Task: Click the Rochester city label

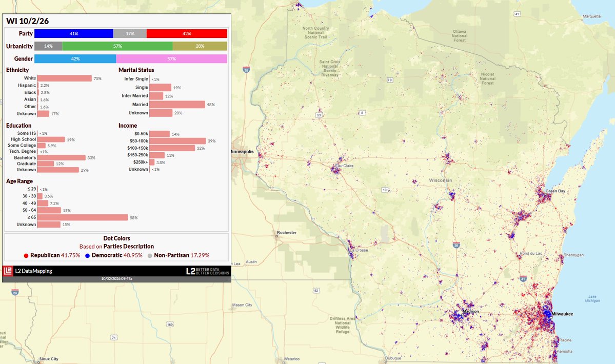Action: (x=287, y=233)
